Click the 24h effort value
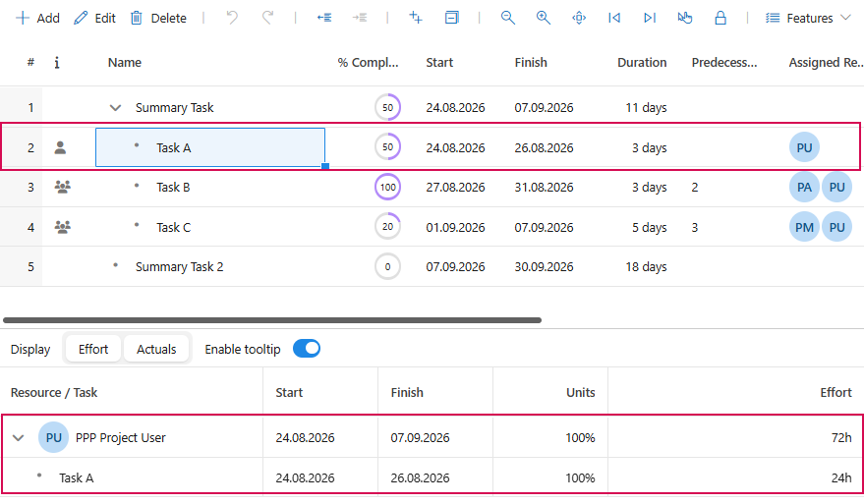 [x=841, y=478]
